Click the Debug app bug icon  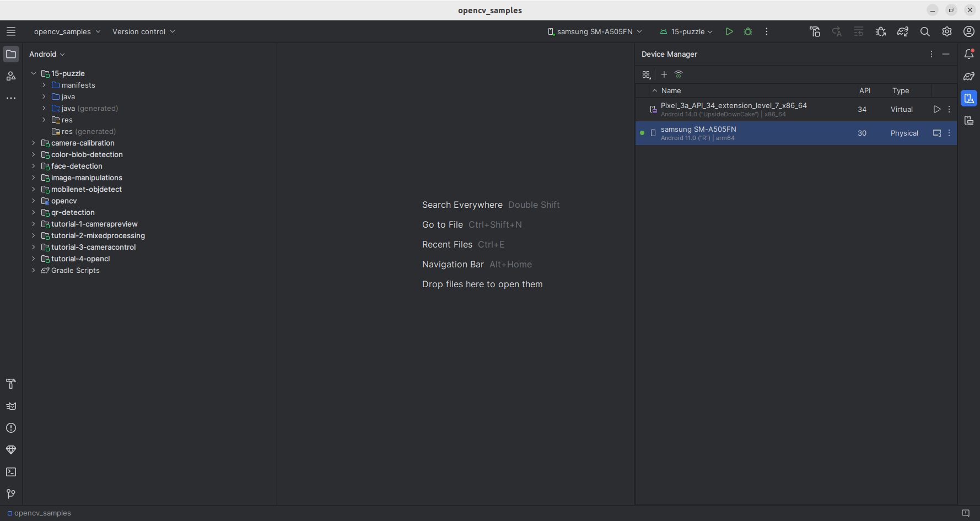(x=748, y=31)
